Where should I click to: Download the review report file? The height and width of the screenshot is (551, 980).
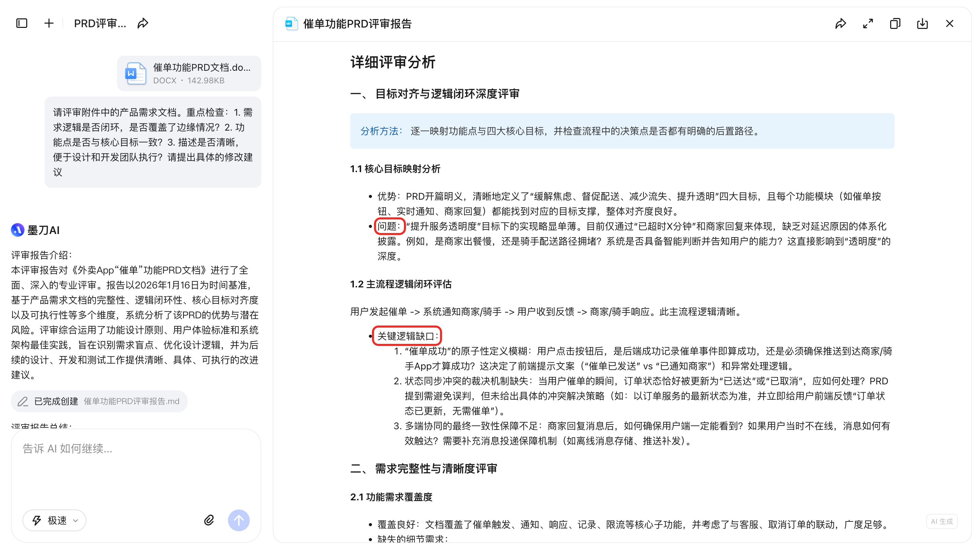click(922, 24)
